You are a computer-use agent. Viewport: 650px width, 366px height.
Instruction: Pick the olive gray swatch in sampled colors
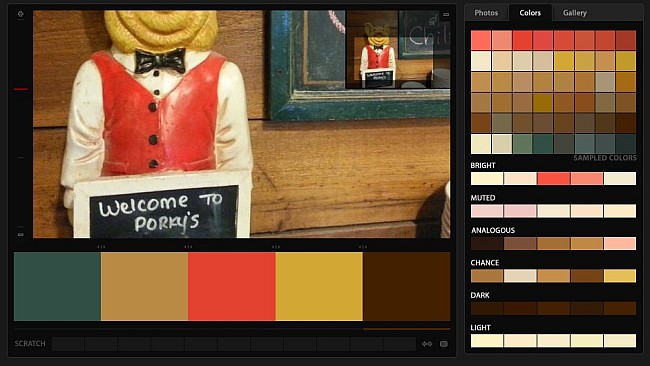[x=502, y=123]
